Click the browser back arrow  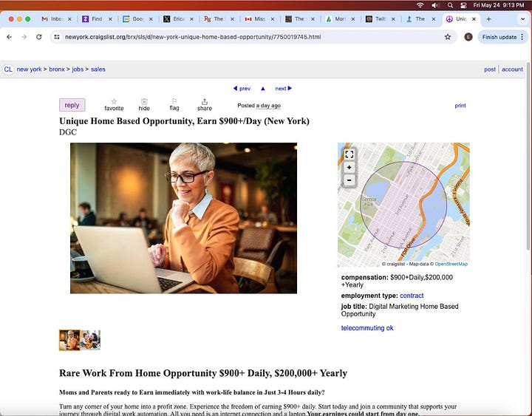coord(9,37)
